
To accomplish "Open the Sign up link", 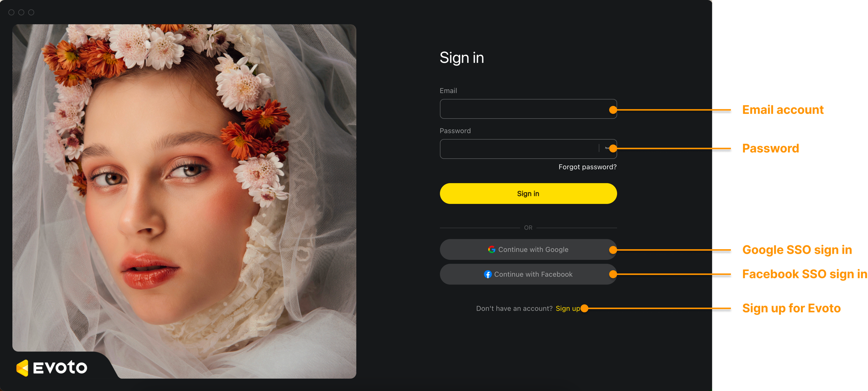I will 568,308.
